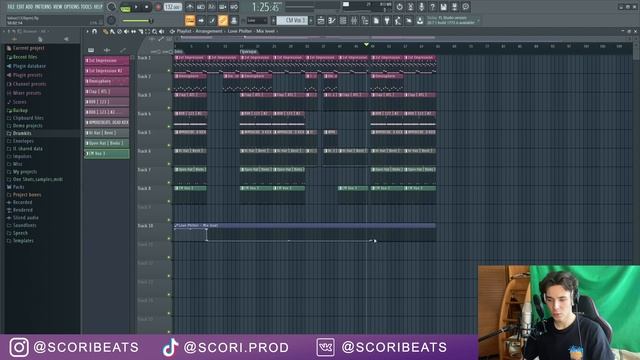Move the green master slider handle
640x360 pixels.
(150, 21)
